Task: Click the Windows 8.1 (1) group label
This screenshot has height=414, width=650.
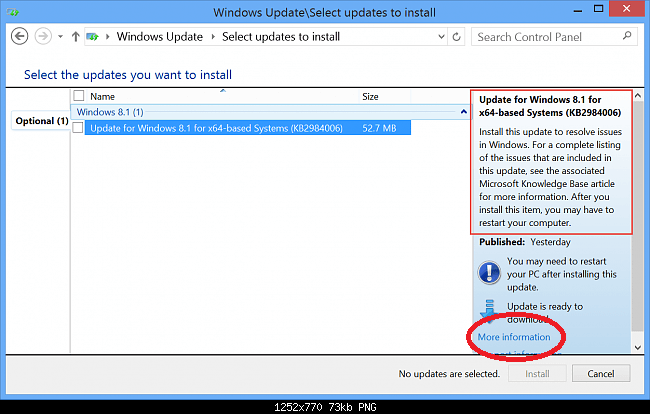Action: point(110,112)
